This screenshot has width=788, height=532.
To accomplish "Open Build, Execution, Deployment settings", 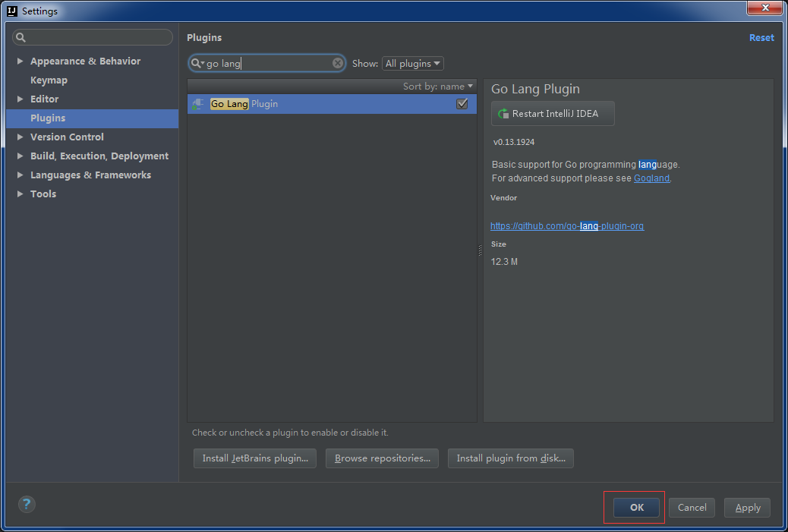I will tap(99, 156).
